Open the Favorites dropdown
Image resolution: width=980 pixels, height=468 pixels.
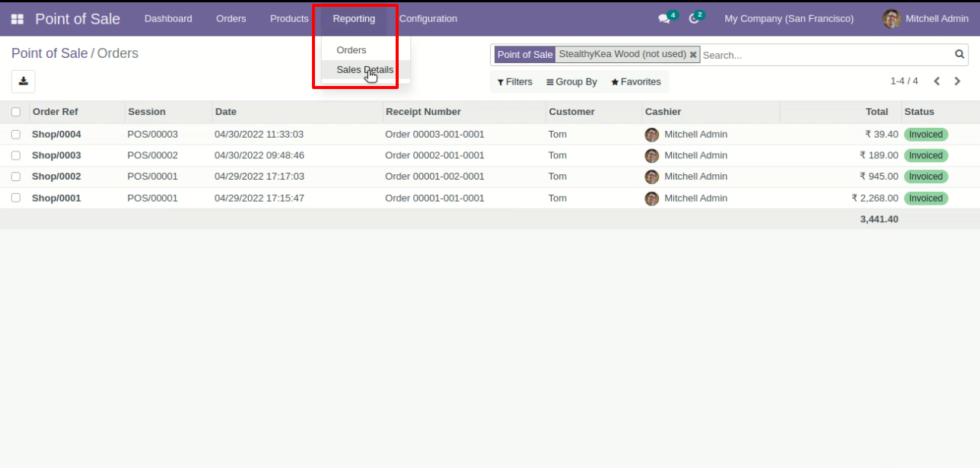[x=636, y=81]
